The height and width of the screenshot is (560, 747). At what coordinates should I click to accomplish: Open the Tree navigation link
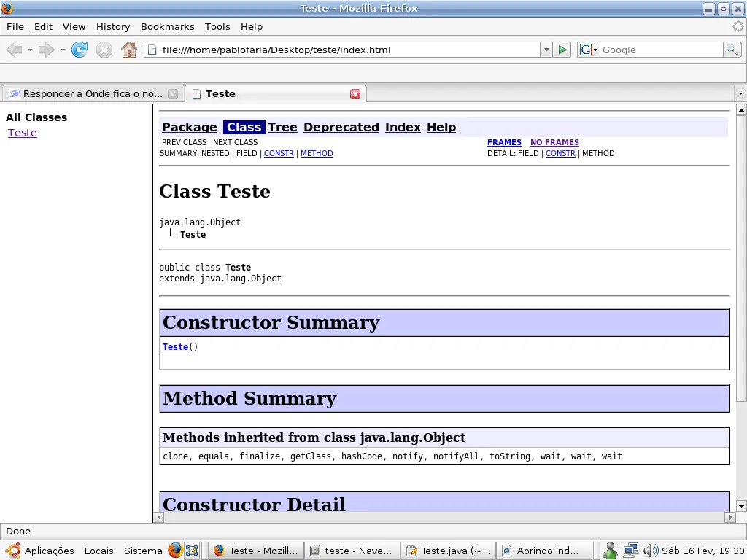[x=282, y=127]
